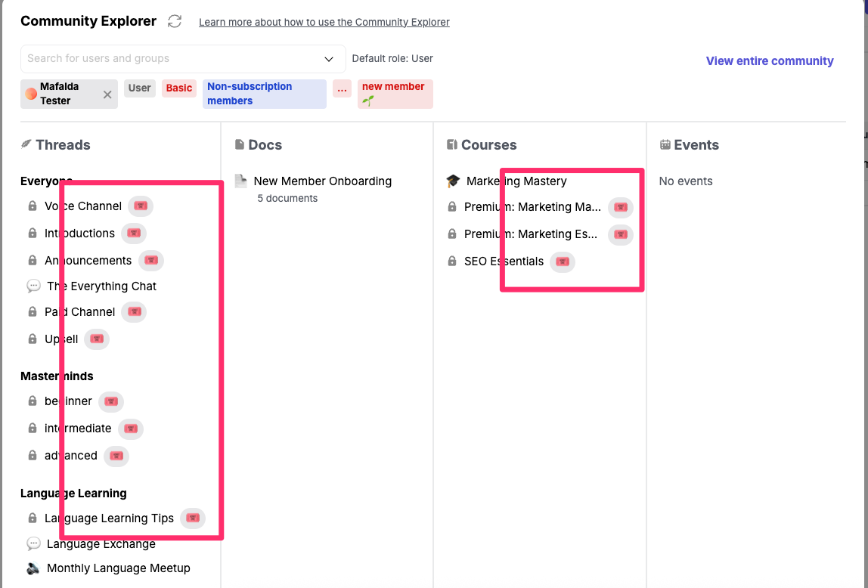Click View entire community
Screen dimensions: 868x588
pos(769,61)
